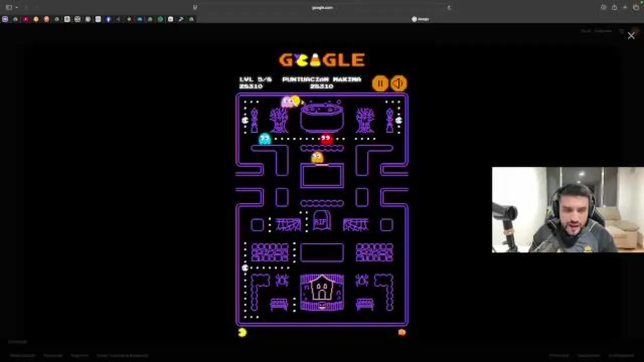Add a new tab with the plus icon

click(x=625, y=8)
